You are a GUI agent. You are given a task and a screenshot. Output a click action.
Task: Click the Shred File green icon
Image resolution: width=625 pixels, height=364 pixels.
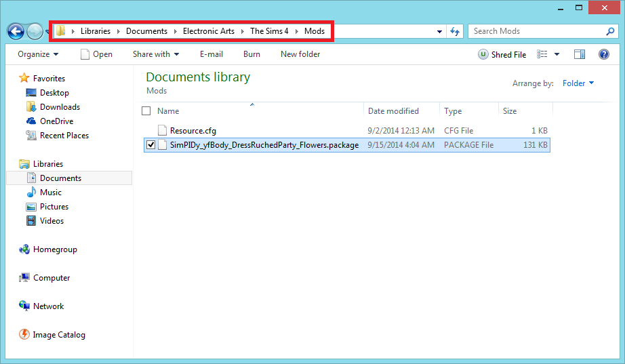pos(483,54)
